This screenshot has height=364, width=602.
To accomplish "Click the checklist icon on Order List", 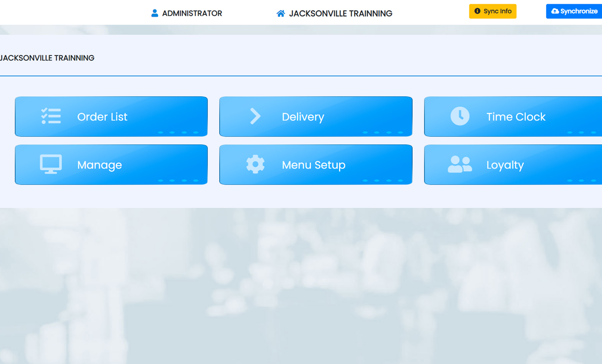I will coord(51,116).
